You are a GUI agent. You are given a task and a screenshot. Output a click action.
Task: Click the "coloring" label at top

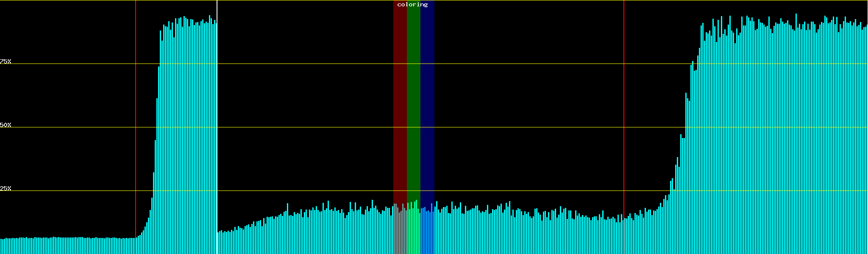[412, 5]
